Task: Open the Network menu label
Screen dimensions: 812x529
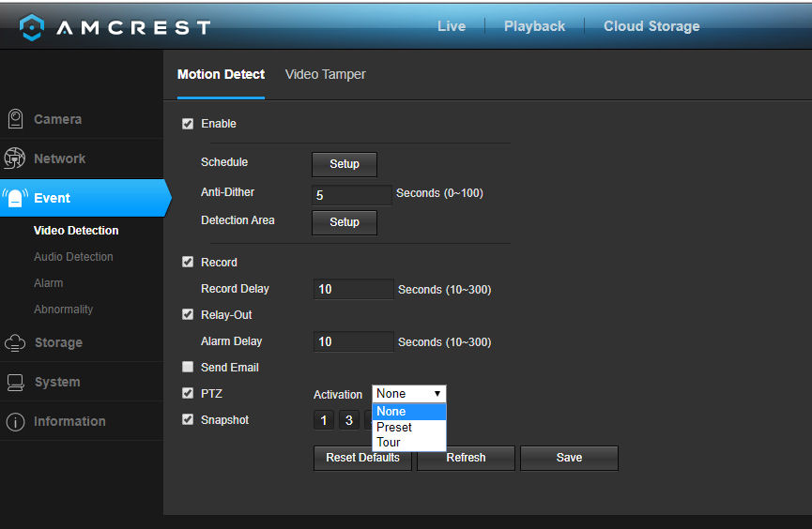Action: (x=59, y=159)
